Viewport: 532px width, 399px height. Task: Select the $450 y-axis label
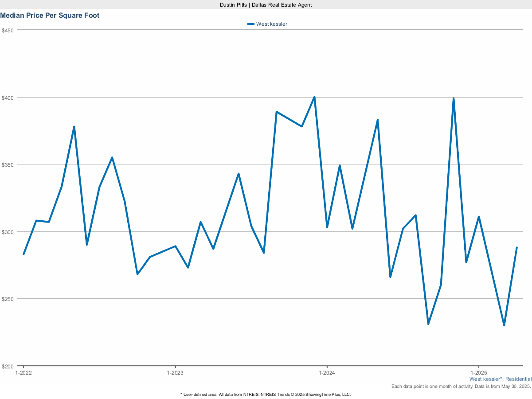(8, 30)
